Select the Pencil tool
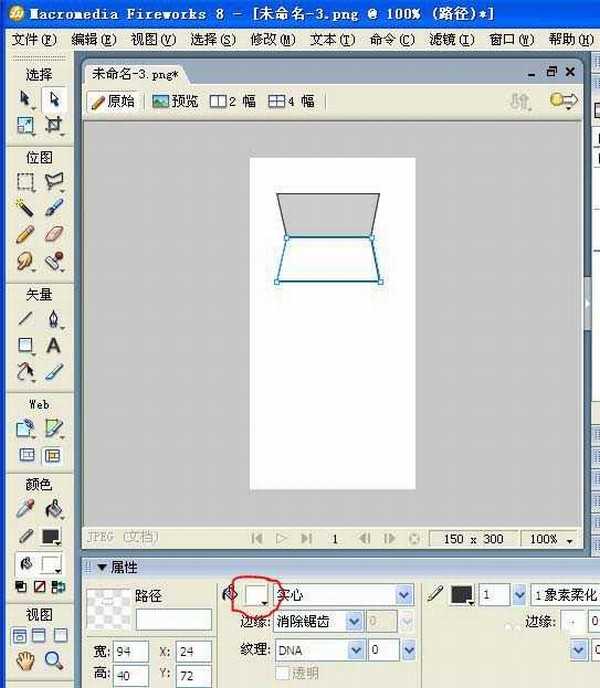600x688 pixels. pos(25,234)
